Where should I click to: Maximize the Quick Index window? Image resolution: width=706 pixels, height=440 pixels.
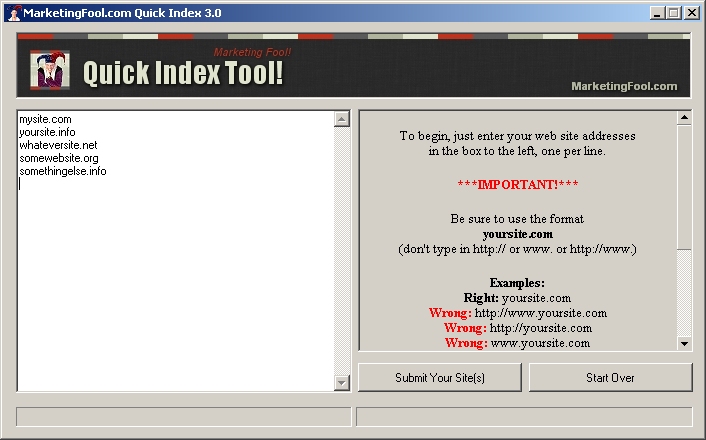coord(674,13)
